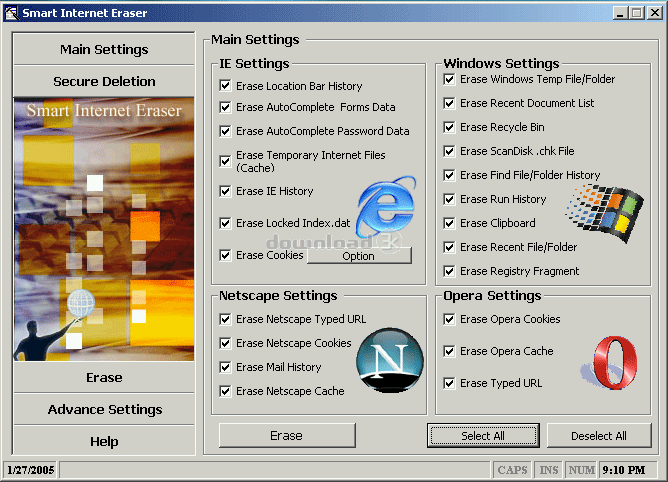The width and height of the screenshot is (668, 482).
Task: Click the INS status bar indicator
Action: (x=548, y=470)
